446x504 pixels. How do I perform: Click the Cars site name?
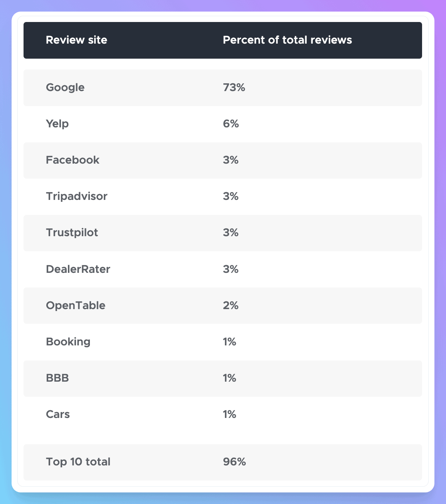[x=58, y=414]
